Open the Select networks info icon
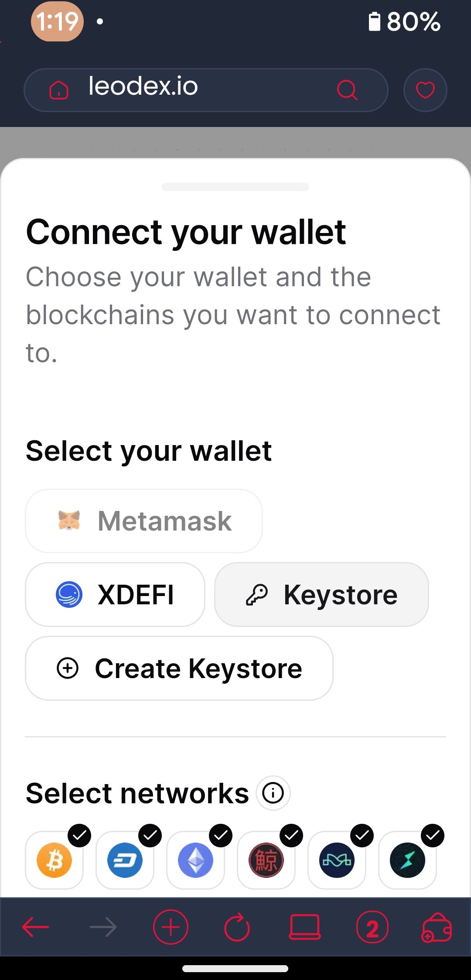 (273, 793)
